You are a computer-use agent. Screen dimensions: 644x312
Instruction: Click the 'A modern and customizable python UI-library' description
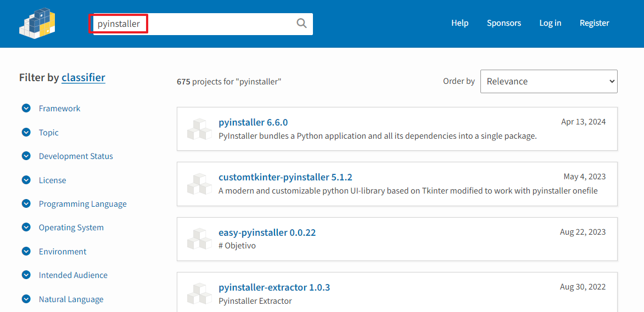click(408, 191)
